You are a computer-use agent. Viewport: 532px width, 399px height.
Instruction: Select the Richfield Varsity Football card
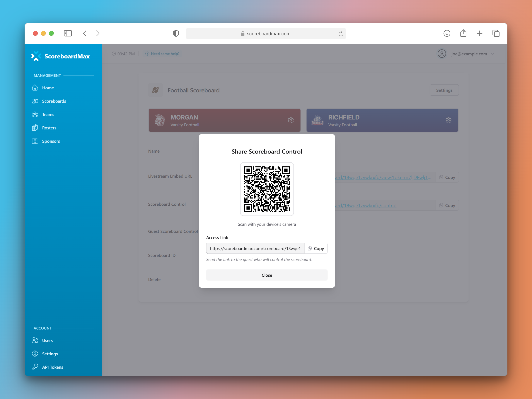tap(382, 120)
